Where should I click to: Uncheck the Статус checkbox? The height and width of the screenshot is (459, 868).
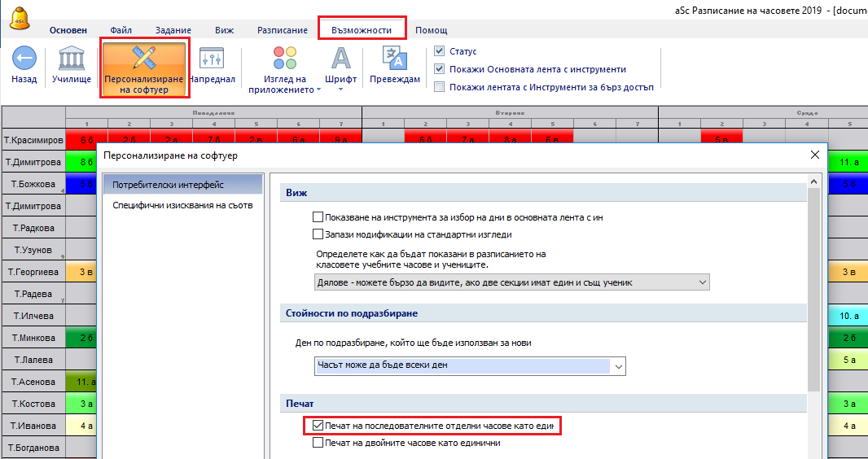click(x=440, y=51)
